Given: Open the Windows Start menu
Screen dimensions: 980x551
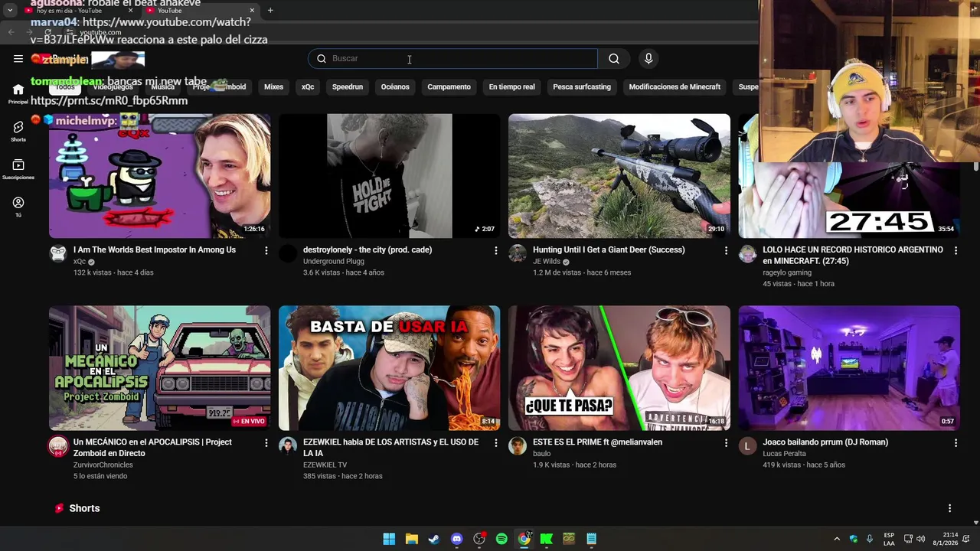Looking at the screenshot, I should click(389, 539).
